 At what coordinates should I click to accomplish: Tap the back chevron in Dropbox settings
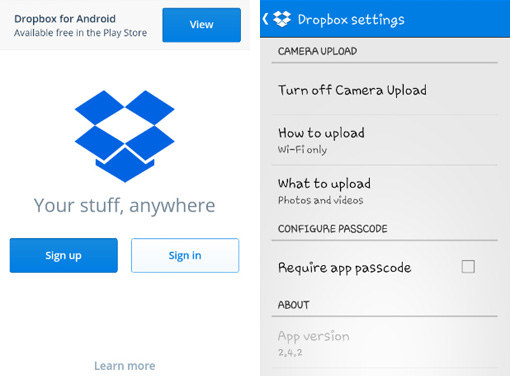coord(265,19)
